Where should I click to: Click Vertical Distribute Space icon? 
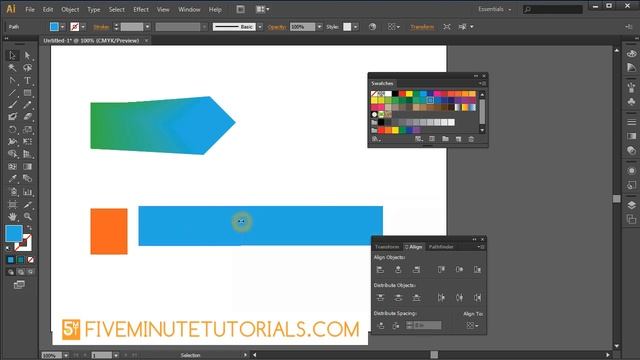pos(380,325)
